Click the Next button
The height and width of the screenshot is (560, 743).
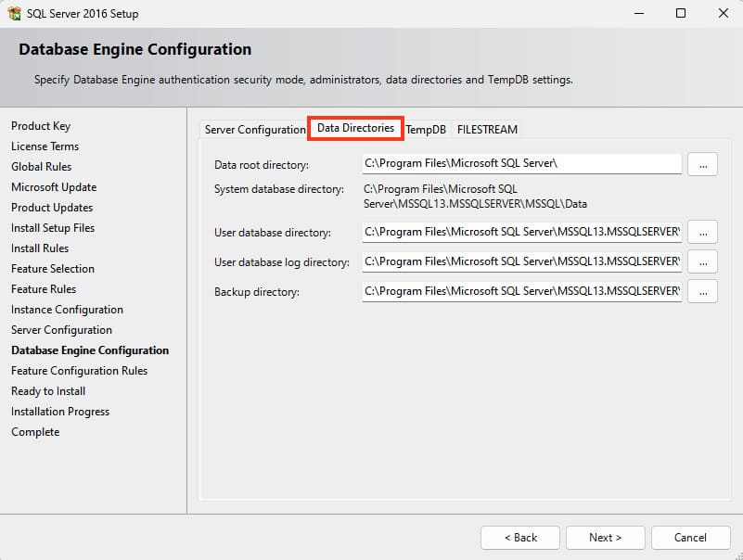point(605,537)
